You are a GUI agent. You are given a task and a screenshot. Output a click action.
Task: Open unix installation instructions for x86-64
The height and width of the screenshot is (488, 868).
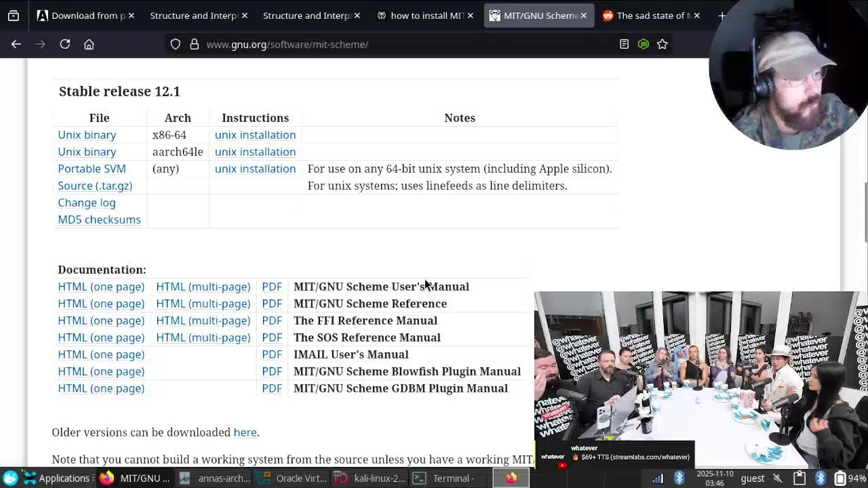click(255, 135)
